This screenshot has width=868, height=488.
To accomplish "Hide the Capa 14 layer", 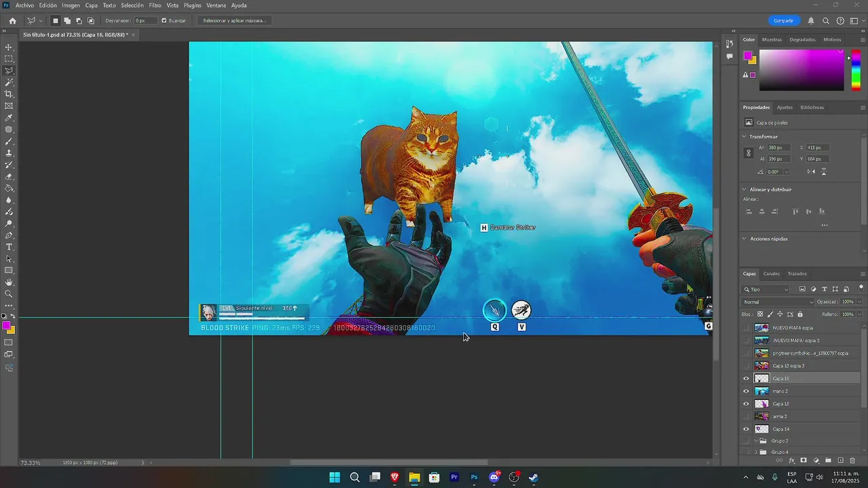I will (x=747, y=429).
